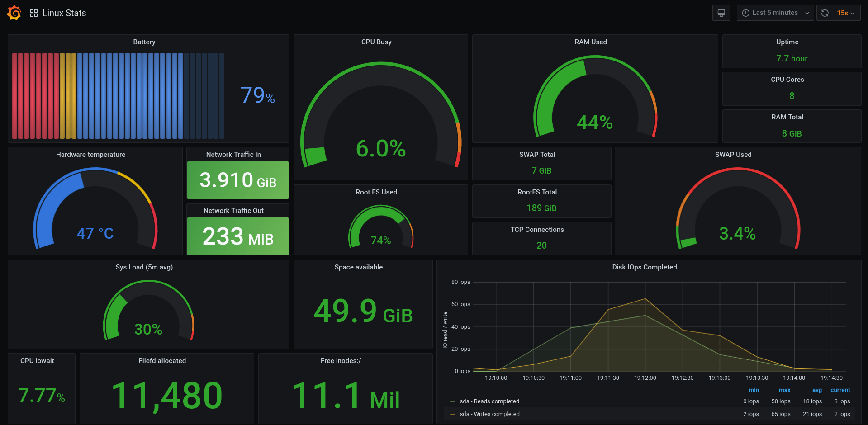Sort legend by the avg column
Viewport: 868px width, 425px height.
(x=816, y=390)
